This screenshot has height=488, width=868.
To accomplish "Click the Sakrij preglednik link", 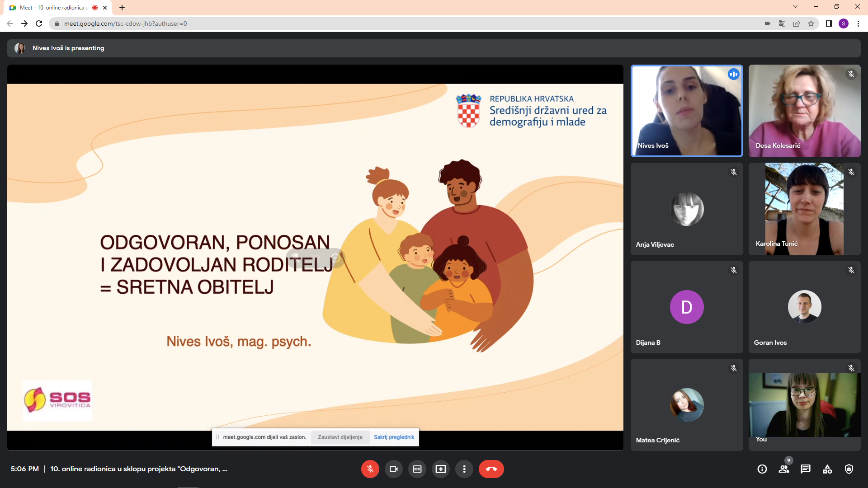I will pyautogui.click(x=394, y=437).
